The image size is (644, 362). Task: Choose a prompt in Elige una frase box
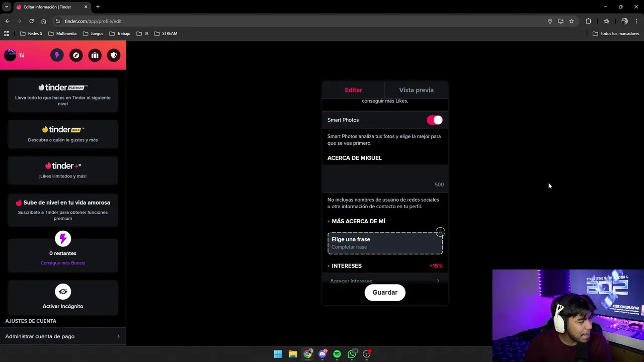(385, 243)
